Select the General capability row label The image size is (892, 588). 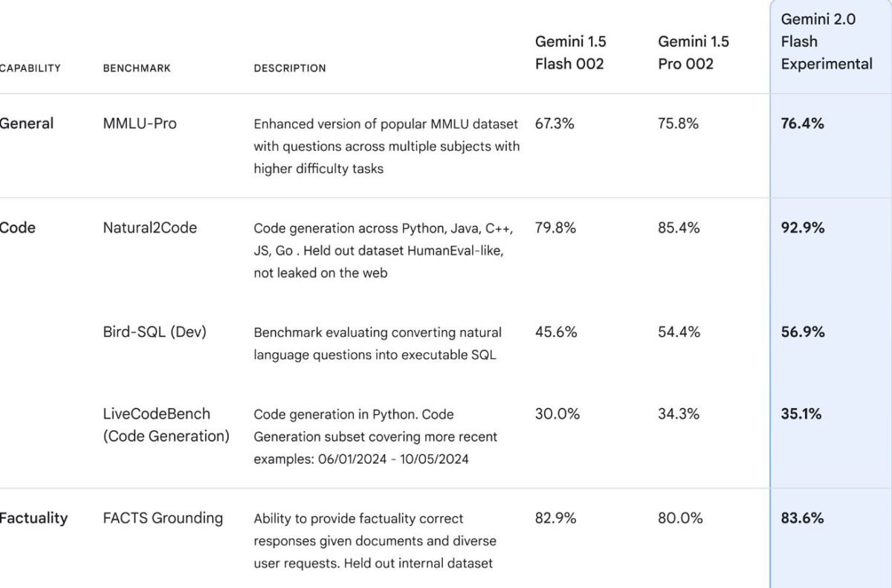pyautogui.click(x=27, y=123)
